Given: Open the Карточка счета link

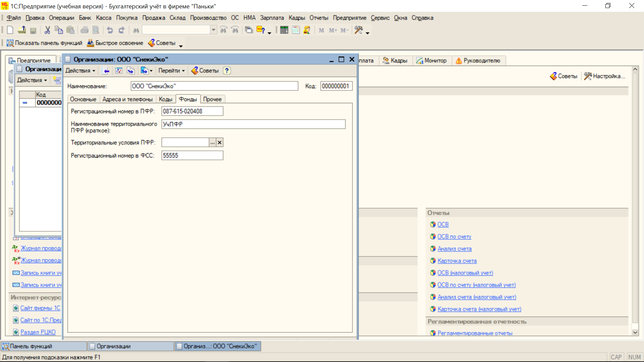Looking at the screenshot, I should click(457, 261).
